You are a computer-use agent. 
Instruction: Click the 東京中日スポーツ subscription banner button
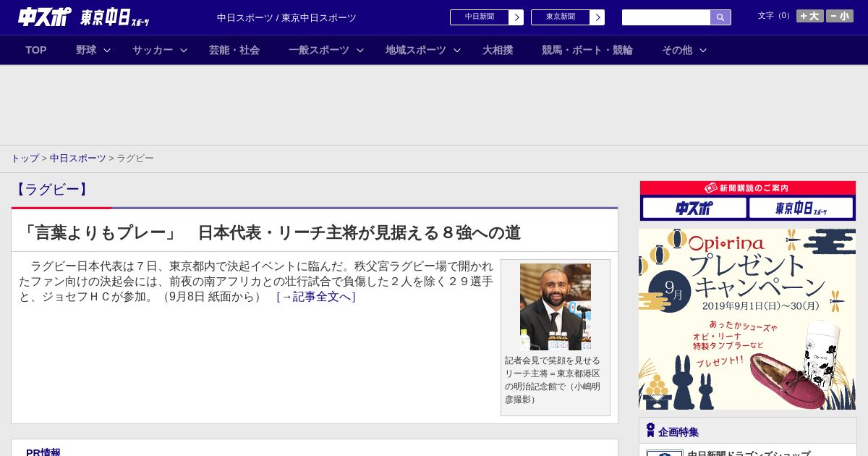tap(801, 208)
